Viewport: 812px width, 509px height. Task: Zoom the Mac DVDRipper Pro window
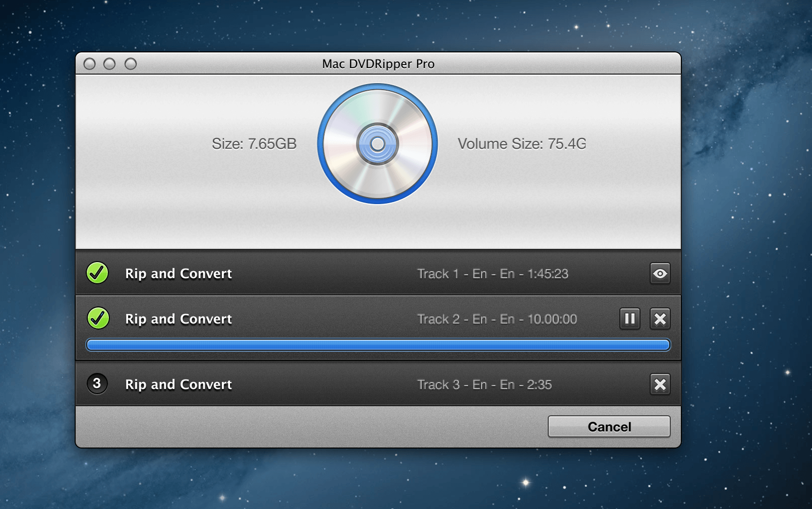[x=131, y=64]
